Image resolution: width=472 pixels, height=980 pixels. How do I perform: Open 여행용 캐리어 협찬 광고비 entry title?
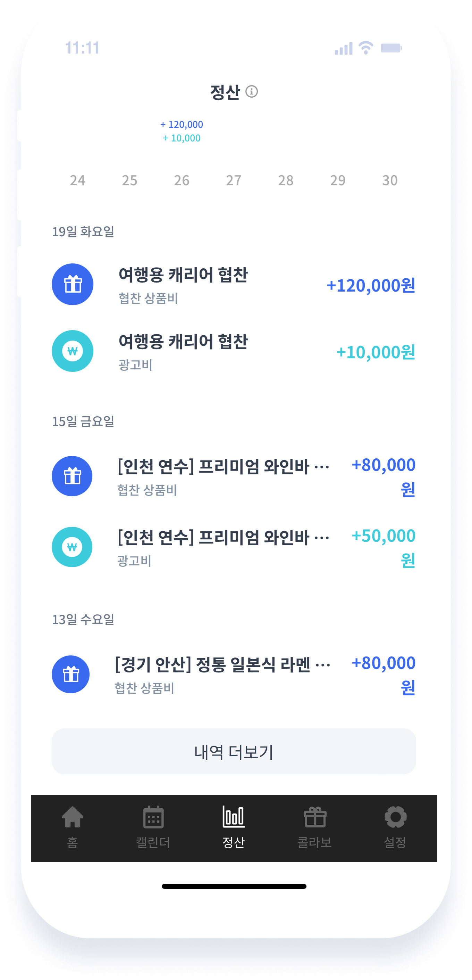click(x=183, y=341)
